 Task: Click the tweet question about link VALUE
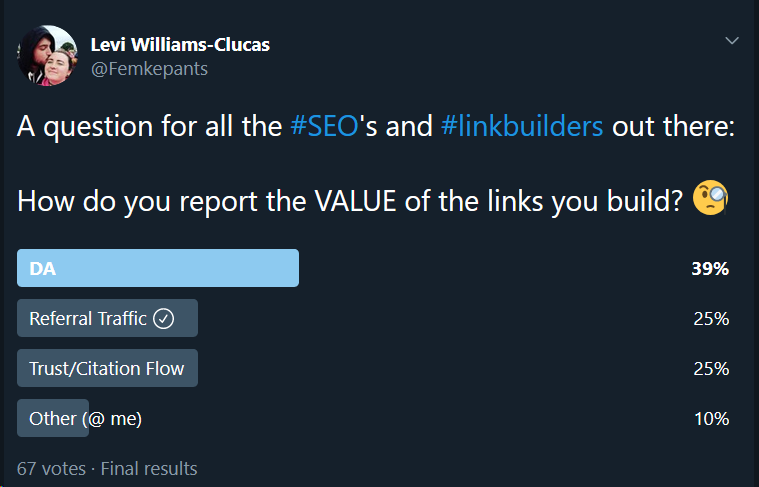pos(349,201)
